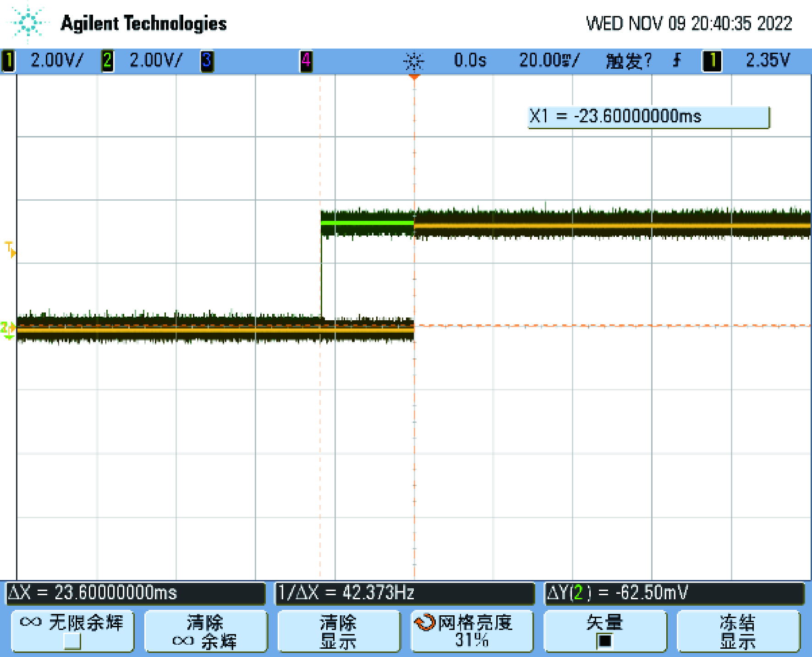The height and width of the screenshot is (657, 812).
Task: Click the trigger level T marker
Action: click(10, 250)
